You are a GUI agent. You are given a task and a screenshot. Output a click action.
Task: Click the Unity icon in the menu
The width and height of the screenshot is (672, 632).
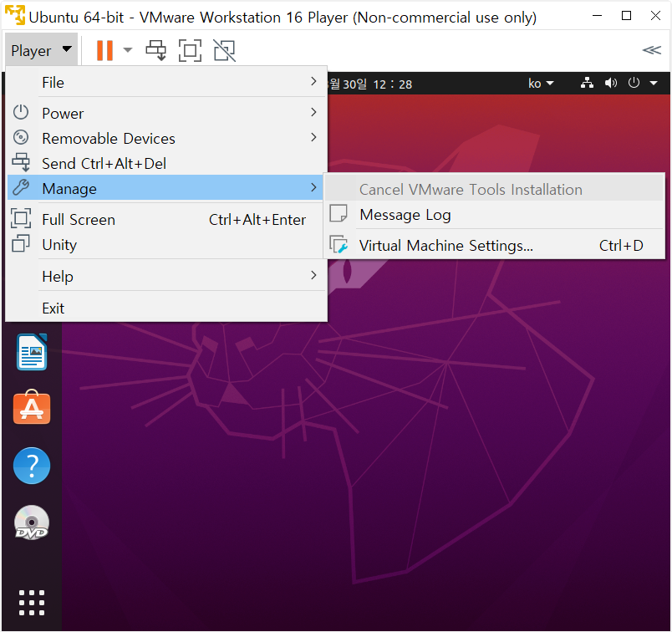(x=21, y=243)
